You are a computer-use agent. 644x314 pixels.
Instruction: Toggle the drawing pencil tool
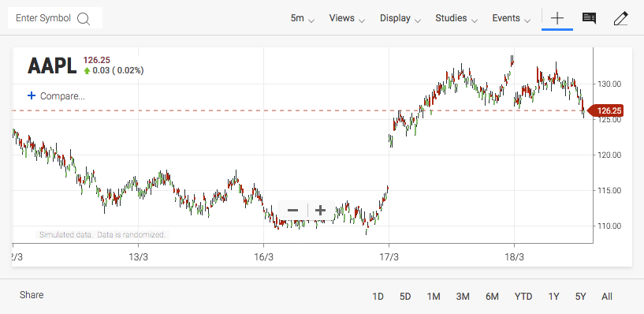point(620,18)
